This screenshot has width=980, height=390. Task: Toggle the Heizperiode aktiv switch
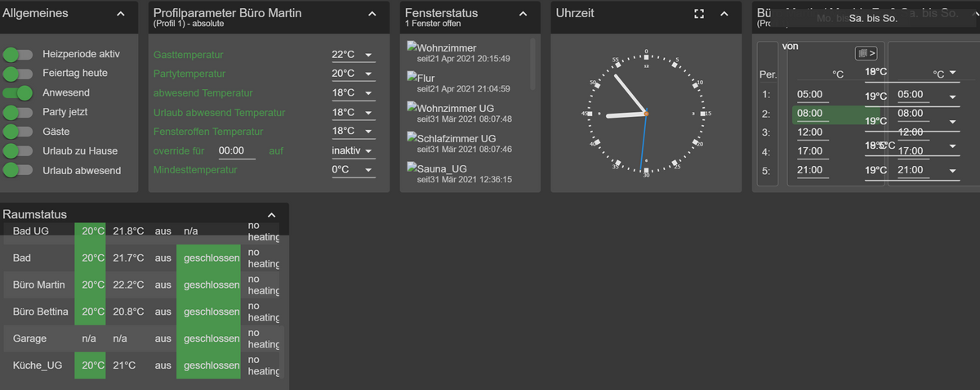click(18, 54)
